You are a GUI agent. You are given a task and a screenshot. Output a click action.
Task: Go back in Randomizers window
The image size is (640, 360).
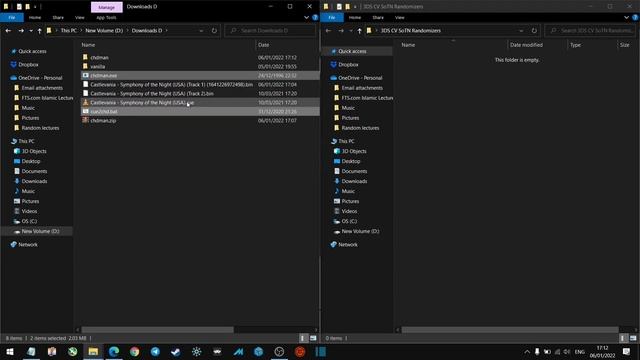point(328,31)
